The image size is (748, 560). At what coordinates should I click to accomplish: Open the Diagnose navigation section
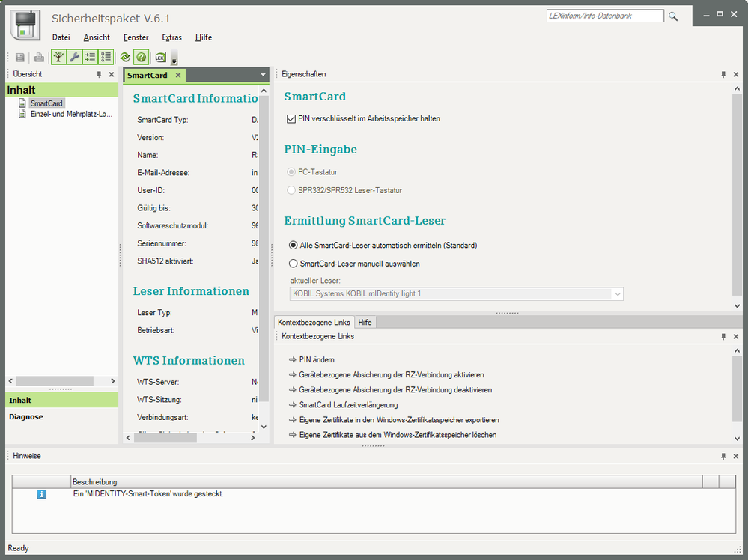click(x=62, y=416)
